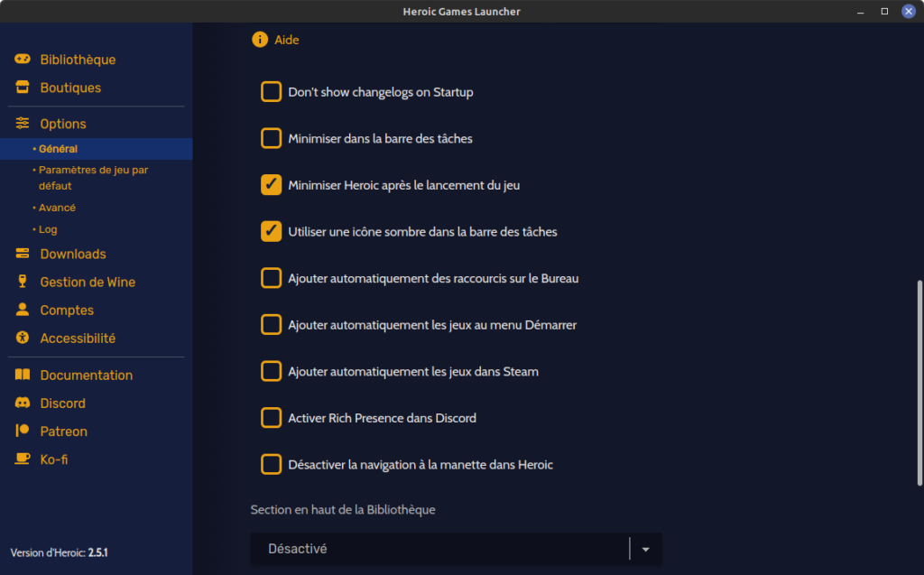924x575 pixels.
Task: Minimize the Heroic Games Launcher window
Action: click(x=860, y=11)
